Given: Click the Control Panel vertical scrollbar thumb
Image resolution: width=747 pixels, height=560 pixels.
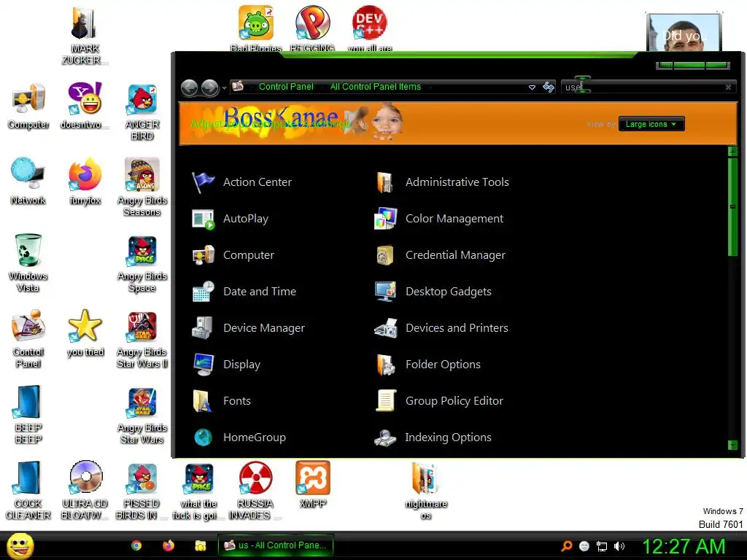Looking at the screenshot, I should [x=732, y=207].
